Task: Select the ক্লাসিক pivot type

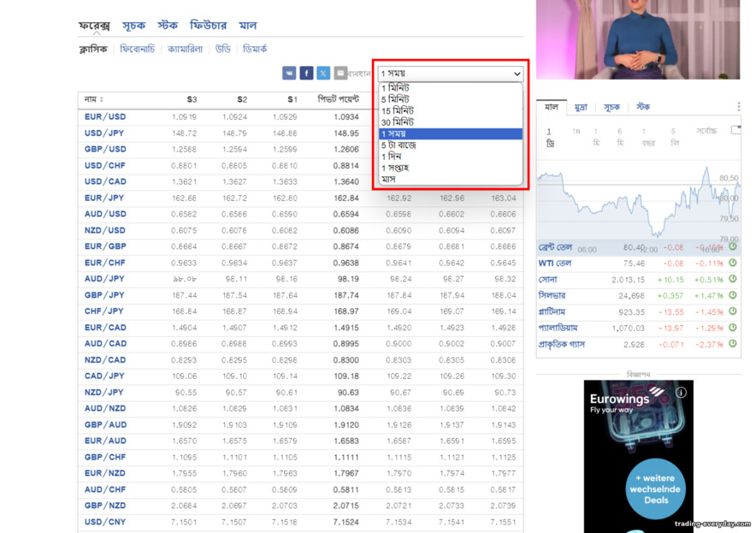Action: point(93,49)
